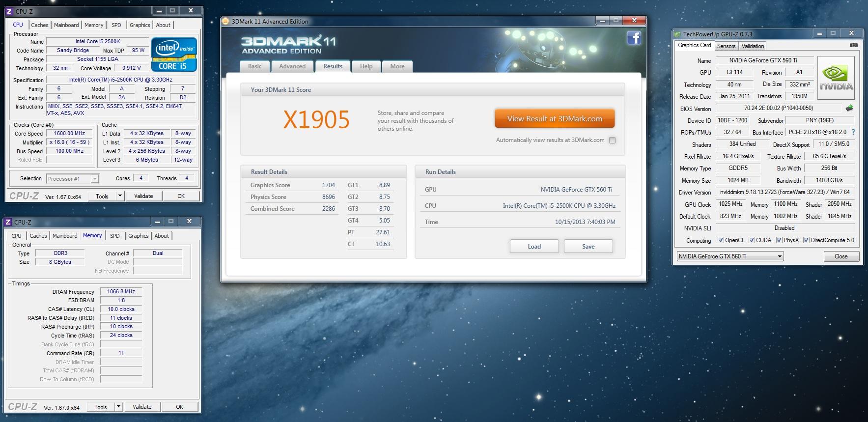Click the Graphics Score value 1704
Viewport: 868px width, 422px height.
tap(329, 185)
